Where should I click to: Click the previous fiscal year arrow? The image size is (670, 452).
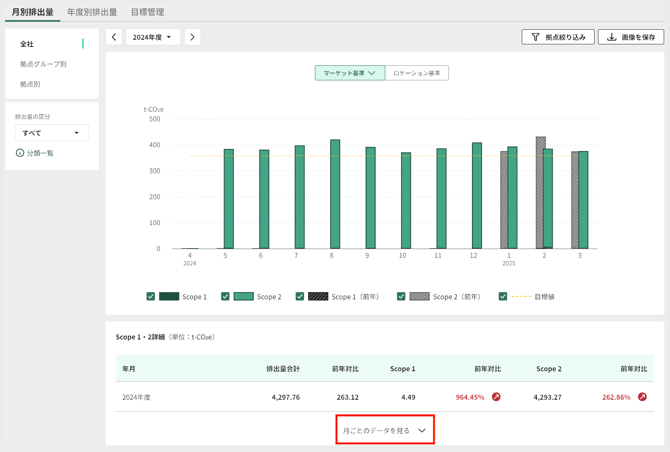114,37
